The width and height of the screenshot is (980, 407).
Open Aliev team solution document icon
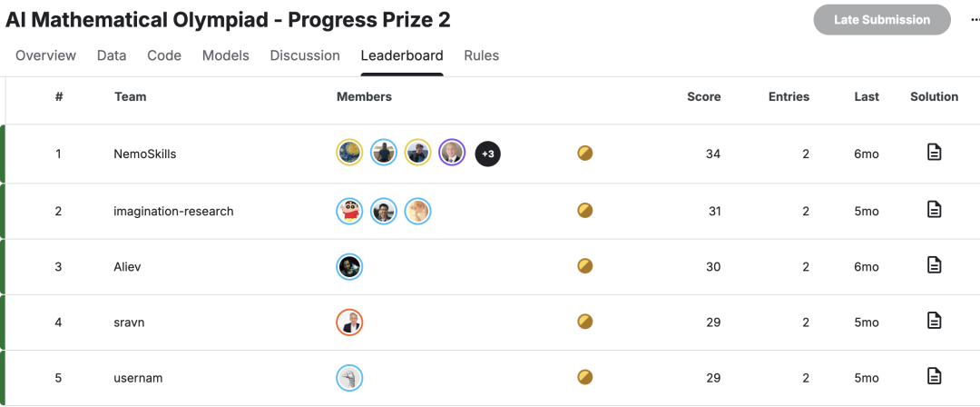click(x=934, y=265)
